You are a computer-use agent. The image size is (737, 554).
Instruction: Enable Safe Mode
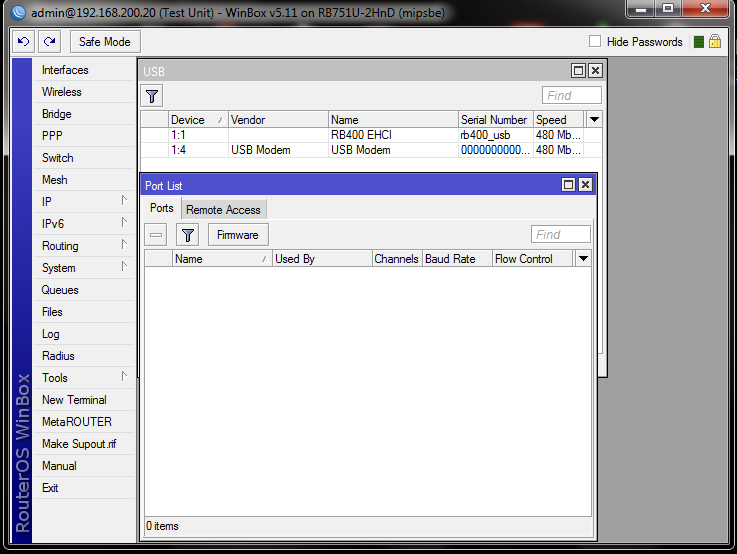click(x=105, y=42)
